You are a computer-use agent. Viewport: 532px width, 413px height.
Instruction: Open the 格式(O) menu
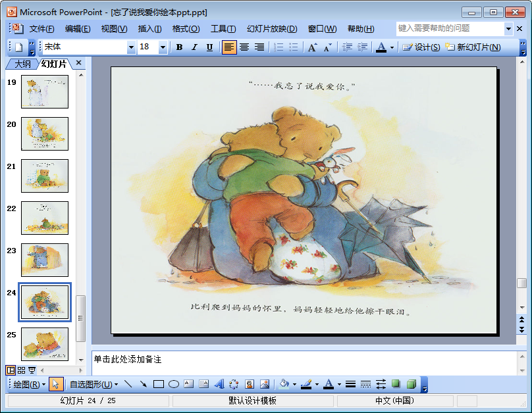tap(186, 29)
